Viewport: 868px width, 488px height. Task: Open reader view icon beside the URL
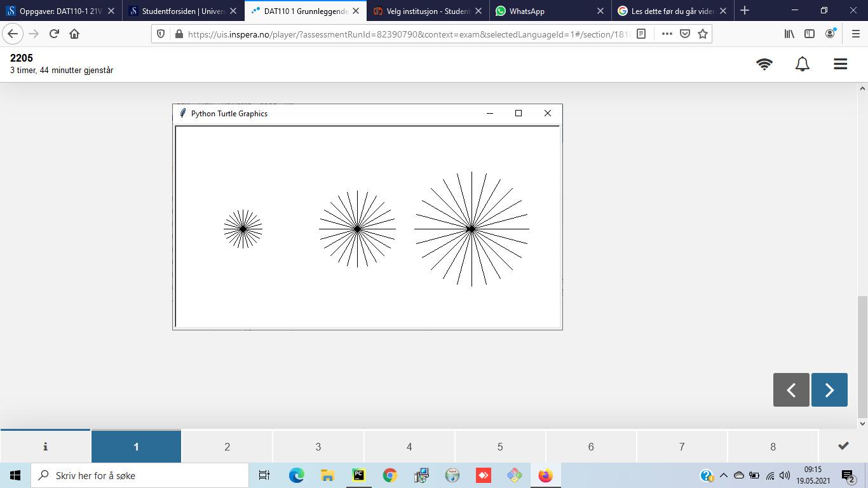(642, 34)
